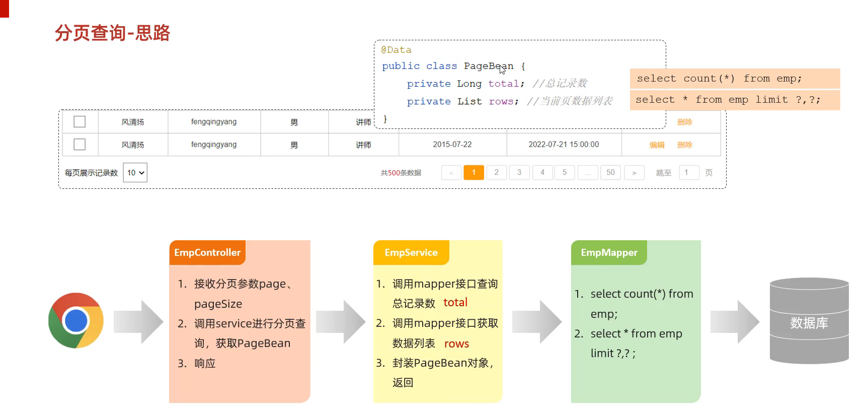Click the arrow between EmpService and EmpMapper
Image resolution: width=868 pixels, height=415 pixels.
[x=536, y=322]
